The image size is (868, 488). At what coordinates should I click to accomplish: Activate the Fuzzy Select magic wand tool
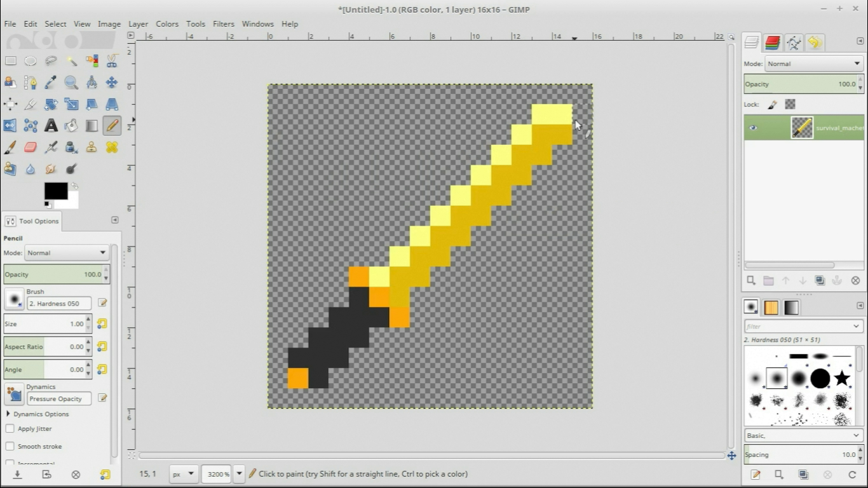[72, 61]
